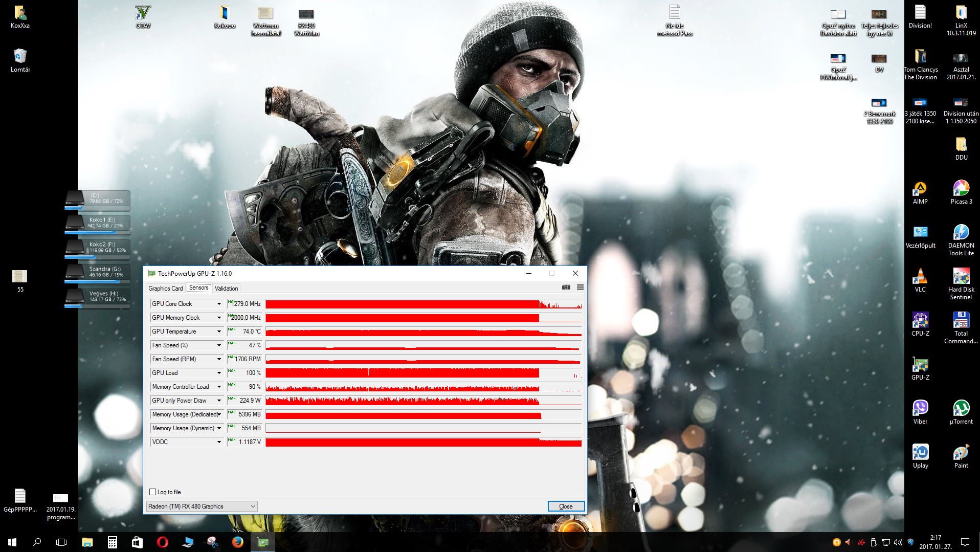
Task: Expand the Fan Speed (RPM) sensor dropdown
Action: coord(219,359)
